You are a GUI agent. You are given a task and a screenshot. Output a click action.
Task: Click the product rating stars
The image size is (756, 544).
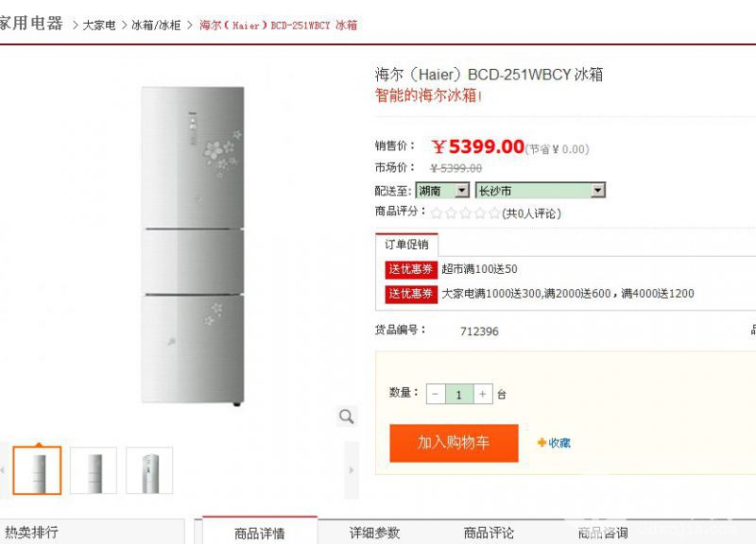[465, 213]
